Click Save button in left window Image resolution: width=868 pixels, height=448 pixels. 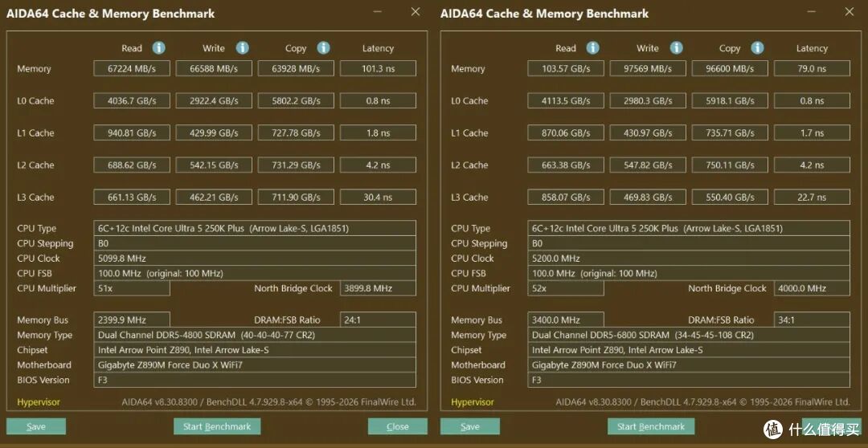[36, 426]
